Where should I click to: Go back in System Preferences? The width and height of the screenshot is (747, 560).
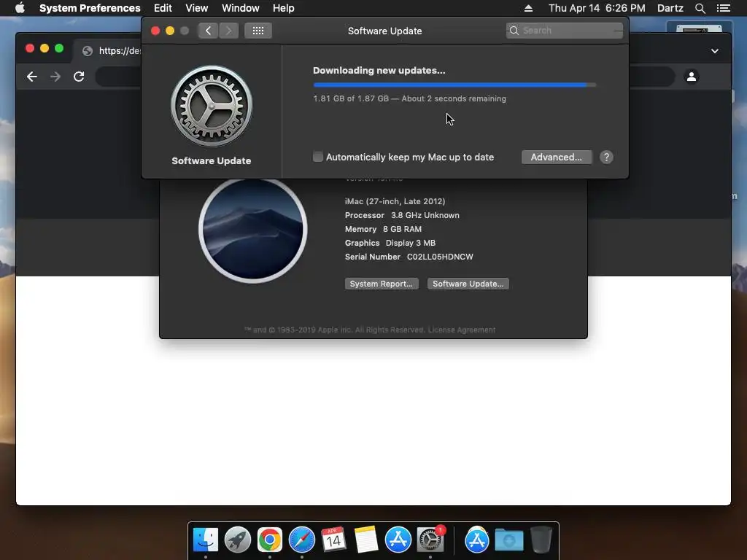[x=208, y=31]
